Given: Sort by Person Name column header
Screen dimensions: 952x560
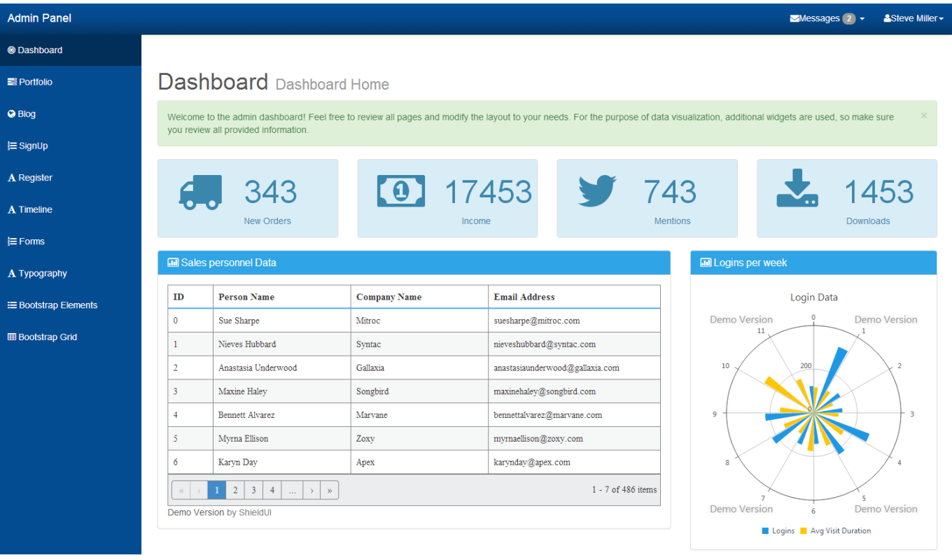Looking at the screenshot, I should point(246,297).
